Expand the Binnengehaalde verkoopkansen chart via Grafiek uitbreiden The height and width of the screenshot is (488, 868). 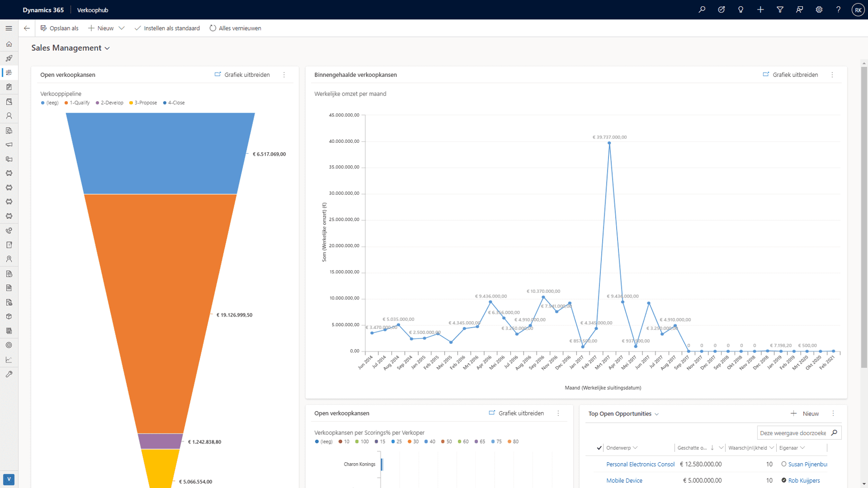click(x=790, y=75)
